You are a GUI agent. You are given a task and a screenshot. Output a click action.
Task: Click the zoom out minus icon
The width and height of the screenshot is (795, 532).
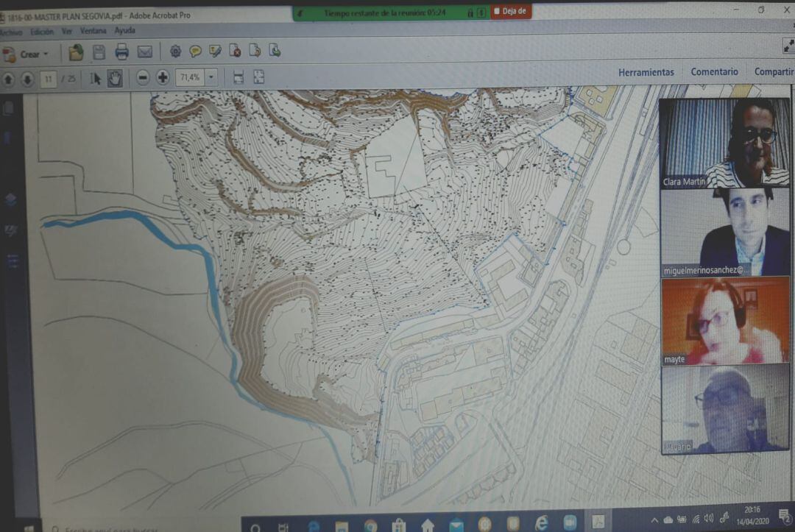pos(142,77)
